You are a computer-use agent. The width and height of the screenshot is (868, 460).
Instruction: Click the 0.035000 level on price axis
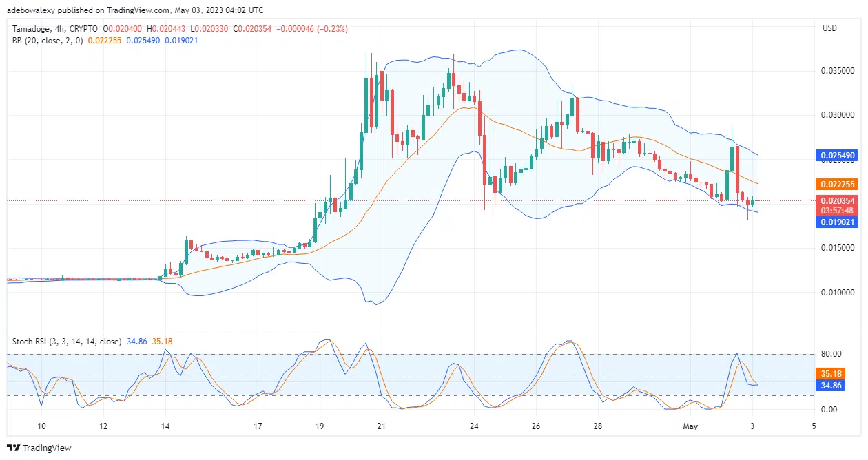(838, 71)
